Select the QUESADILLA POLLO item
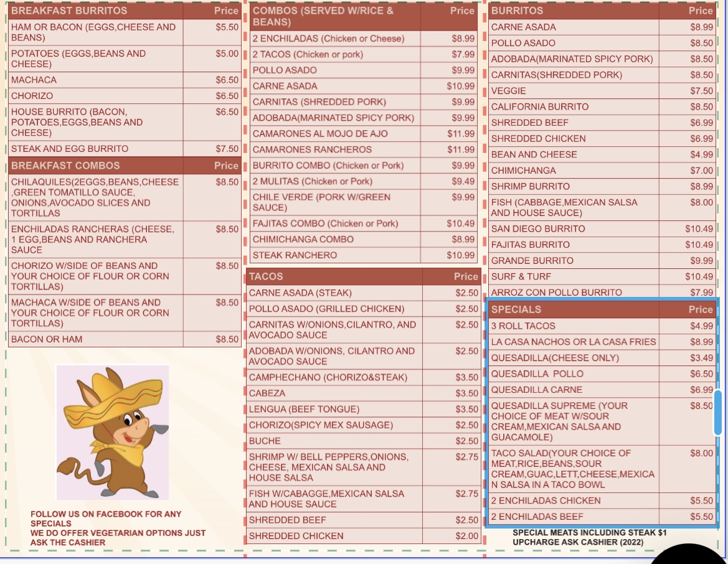This screenshot has height=564, width=728. tap(537, 374)
